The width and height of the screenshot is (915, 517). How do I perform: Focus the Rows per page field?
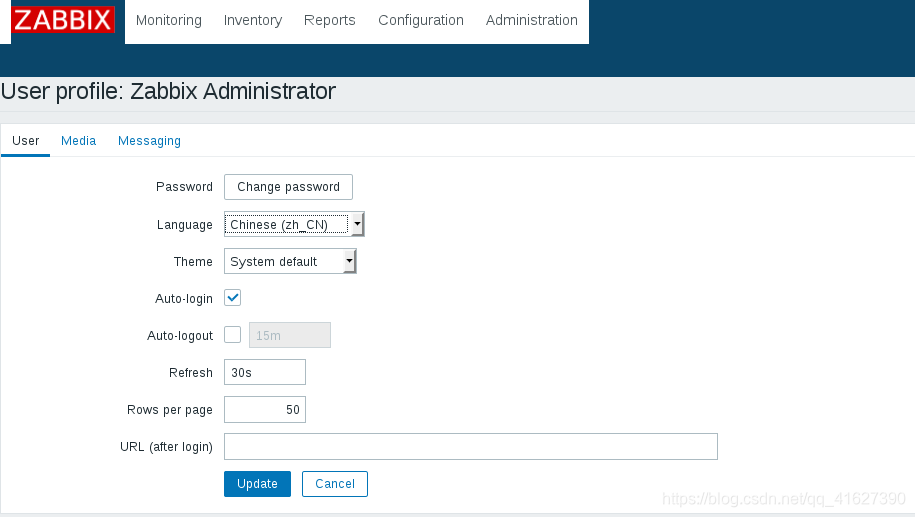coord(265,410)
